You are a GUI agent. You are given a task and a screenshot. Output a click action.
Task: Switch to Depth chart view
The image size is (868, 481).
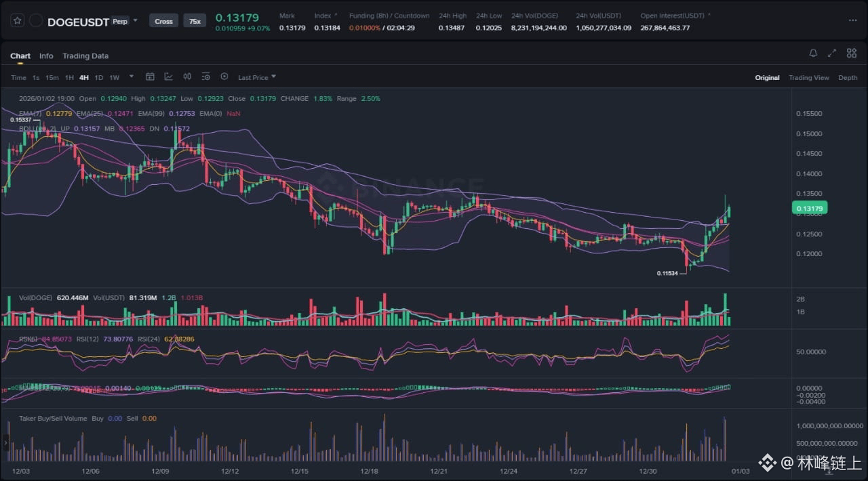[x=848, y=77]
